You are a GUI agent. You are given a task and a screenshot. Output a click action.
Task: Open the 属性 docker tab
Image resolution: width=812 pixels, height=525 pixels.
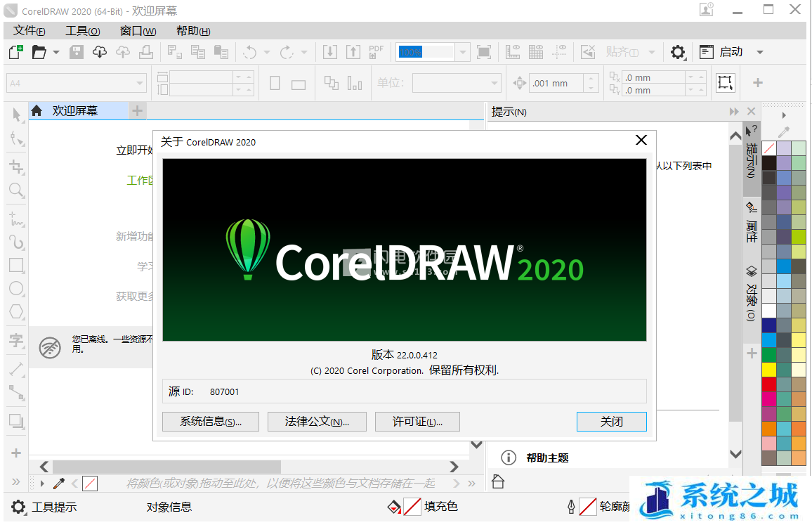(x=752, y=223)
